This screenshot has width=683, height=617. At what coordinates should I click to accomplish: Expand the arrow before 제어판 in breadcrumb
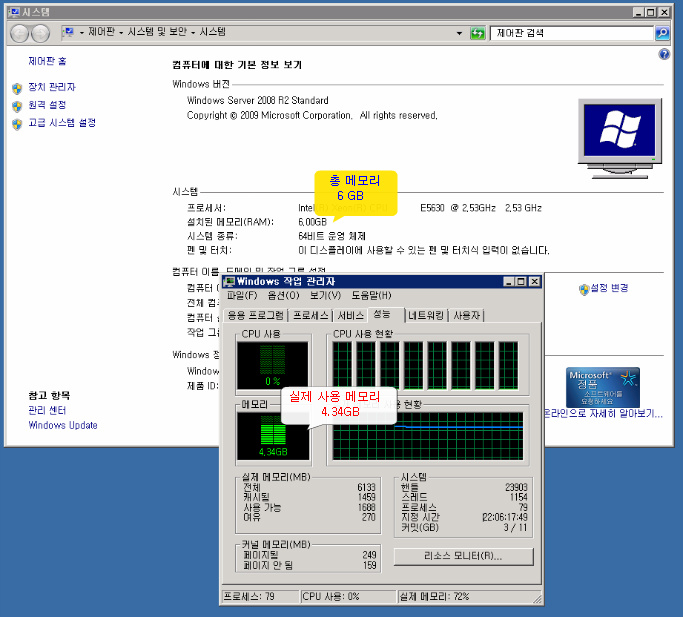(81, 33)
